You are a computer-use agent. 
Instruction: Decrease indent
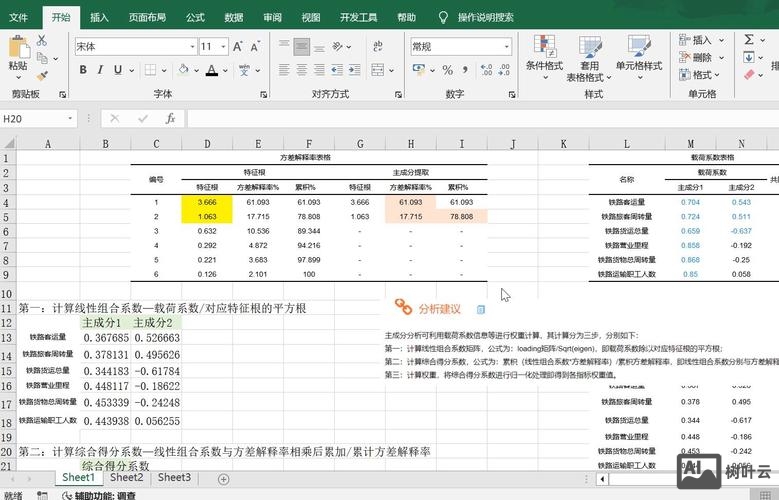tap(337, 70)
